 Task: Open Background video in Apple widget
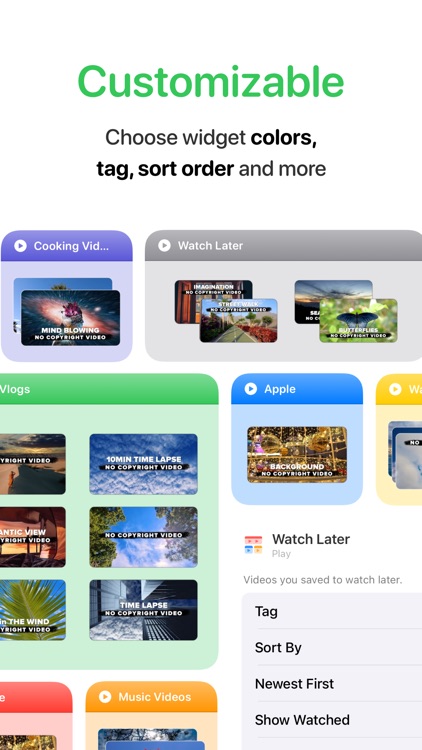[x=297, y=454]
